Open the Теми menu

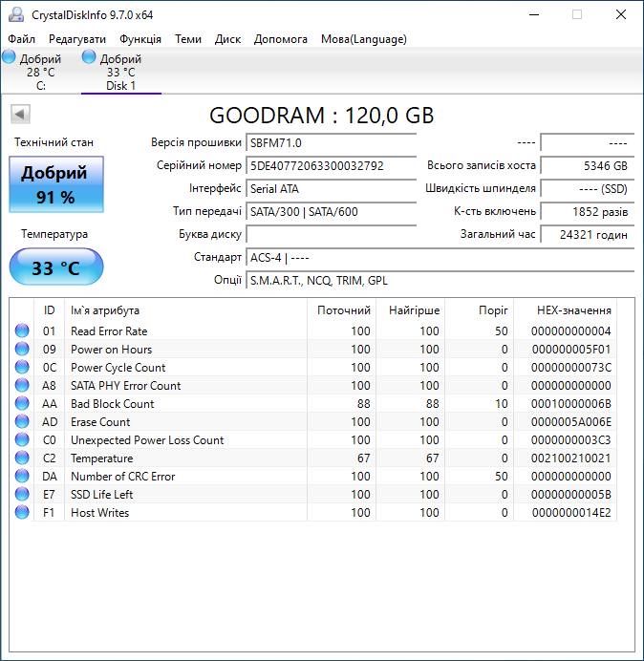pos(188,39)
